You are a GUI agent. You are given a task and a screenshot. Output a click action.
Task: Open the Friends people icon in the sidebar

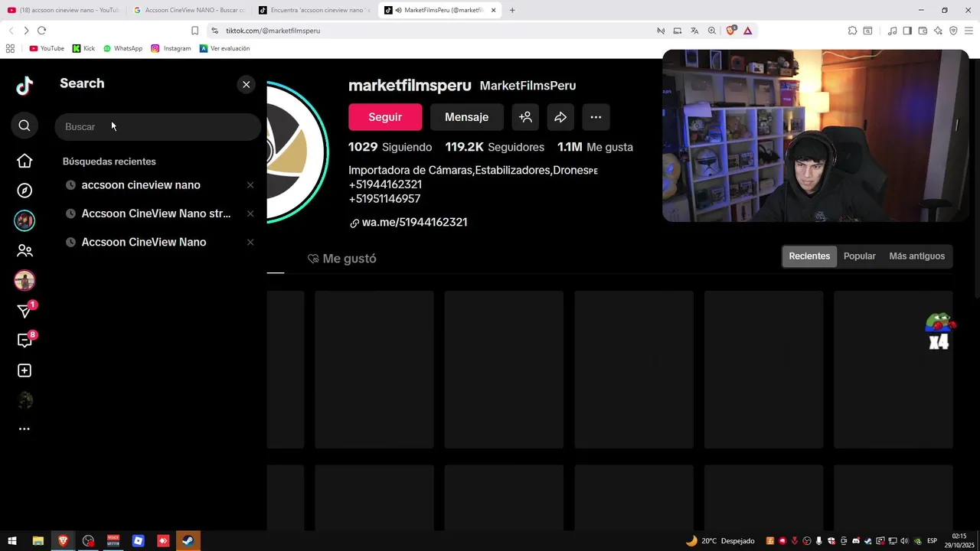pyautogui.click(x=24, y=250)
